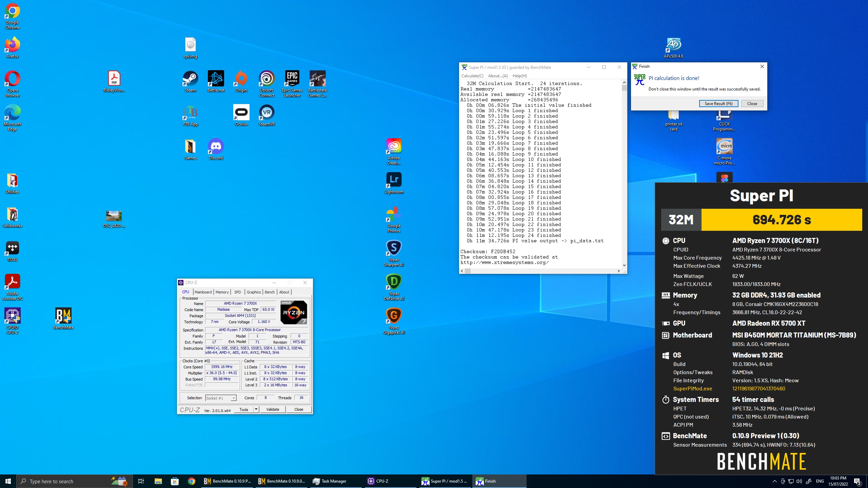Click the Validate button in CPU-Z
Screen dimensions: 868x488
[273, 409]
